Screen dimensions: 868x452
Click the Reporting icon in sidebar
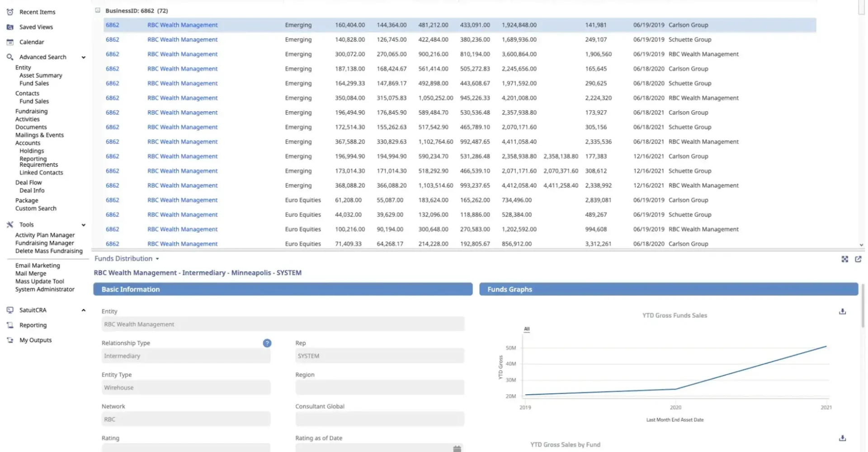[x=10, y=325]
